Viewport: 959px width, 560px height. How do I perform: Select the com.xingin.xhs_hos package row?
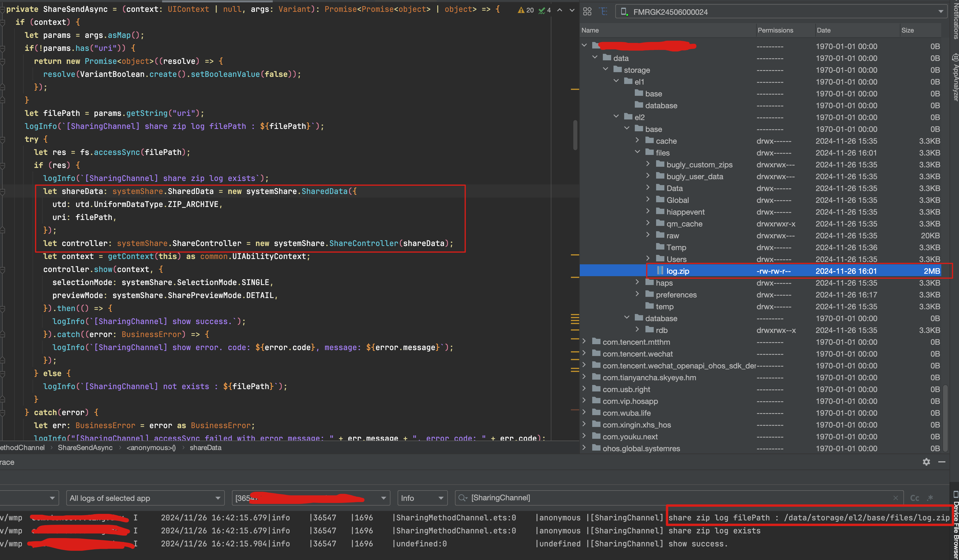[761, 425]
